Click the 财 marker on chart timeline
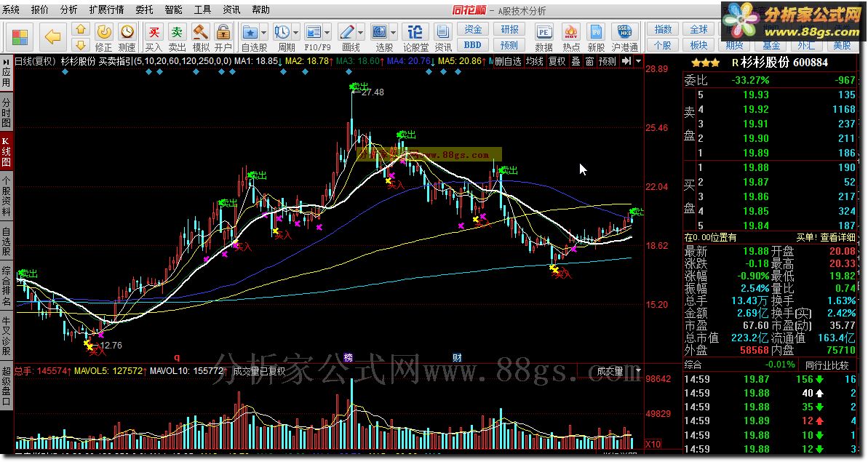Screen dimensions: 868x462 [x=457, y=357]
